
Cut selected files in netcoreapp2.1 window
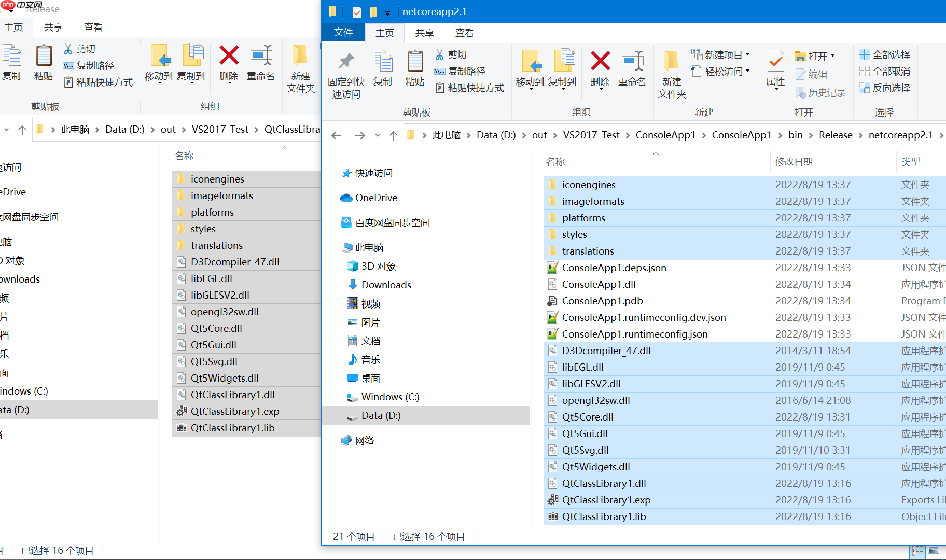click(x=451, y=54)
